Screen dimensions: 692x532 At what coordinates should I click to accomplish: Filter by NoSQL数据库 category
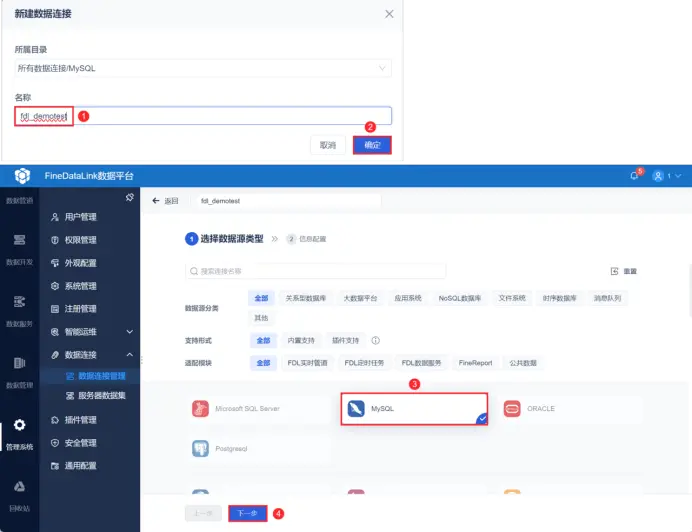click(x=459, y=298)
